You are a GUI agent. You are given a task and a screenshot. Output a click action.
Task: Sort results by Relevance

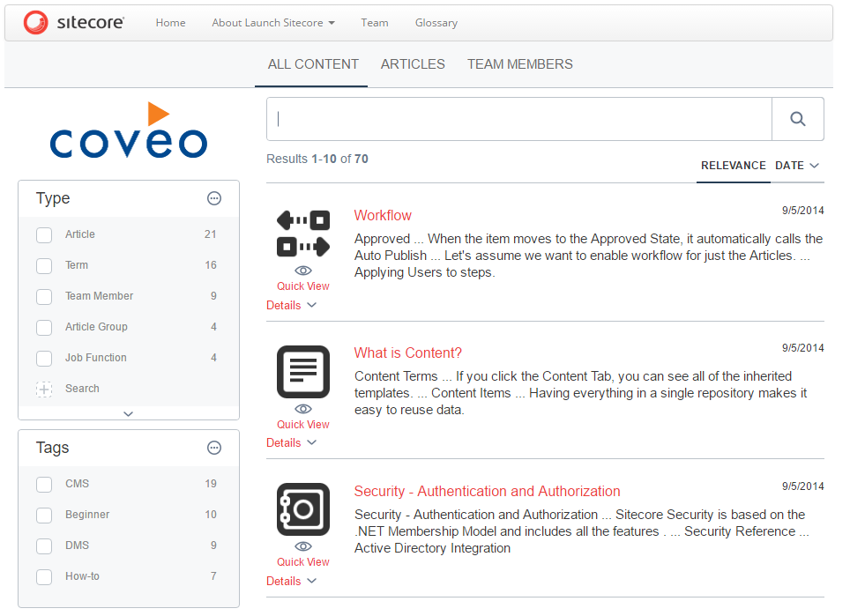(x=734, y=166)
